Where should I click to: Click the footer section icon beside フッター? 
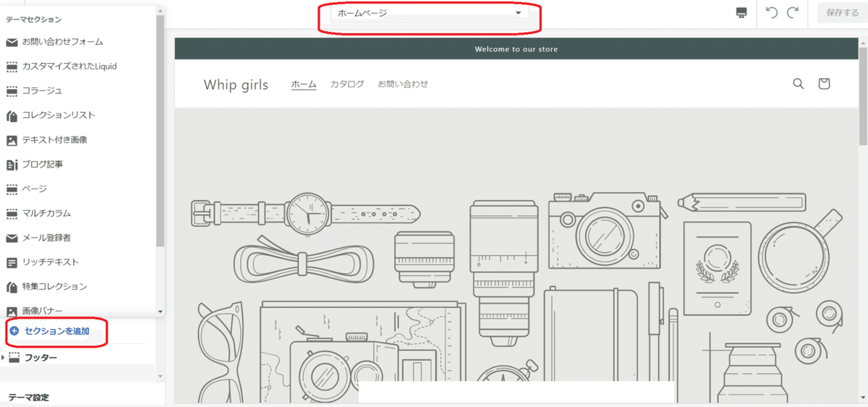coord(14,358)
